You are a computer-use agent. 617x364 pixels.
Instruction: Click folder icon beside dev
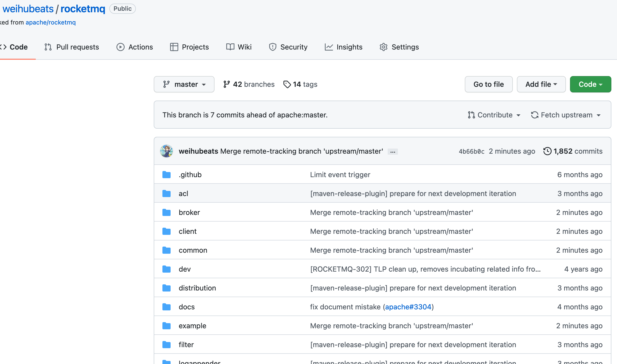(x=167, y=269)
